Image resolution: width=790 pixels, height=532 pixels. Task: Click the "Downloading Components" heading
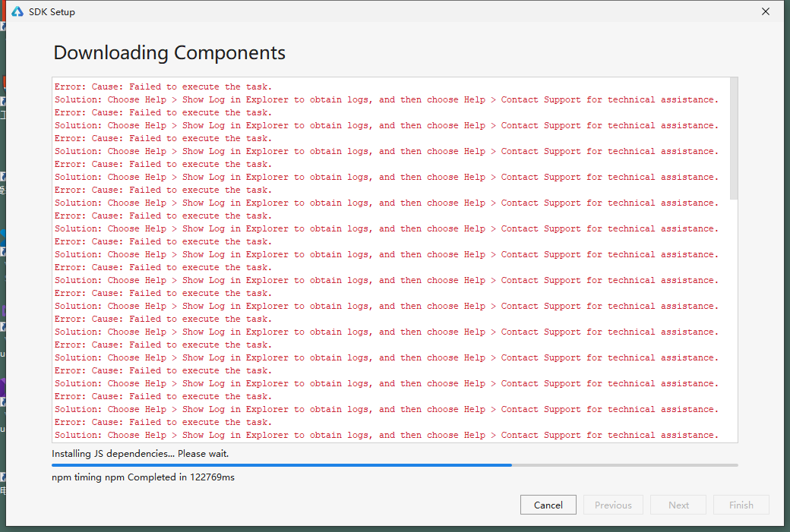click(169, 52)
